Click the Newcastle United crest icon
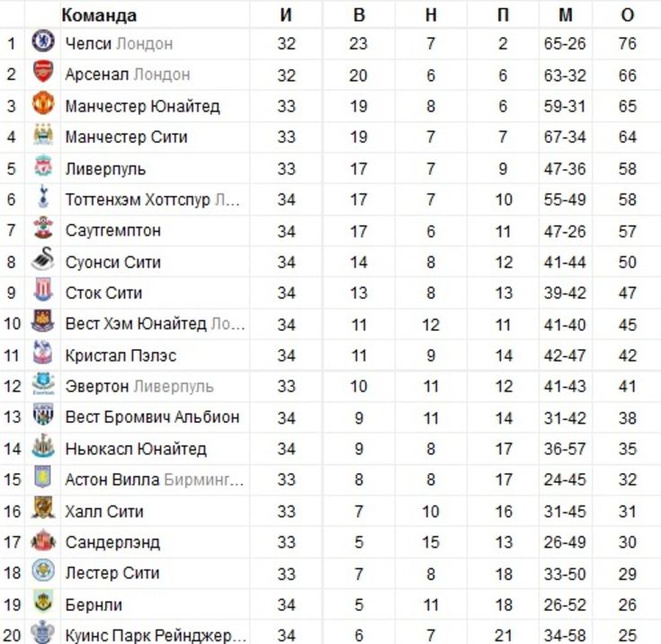Image resolution: width=661 pixels, height=644 pixels. [43, 446]
